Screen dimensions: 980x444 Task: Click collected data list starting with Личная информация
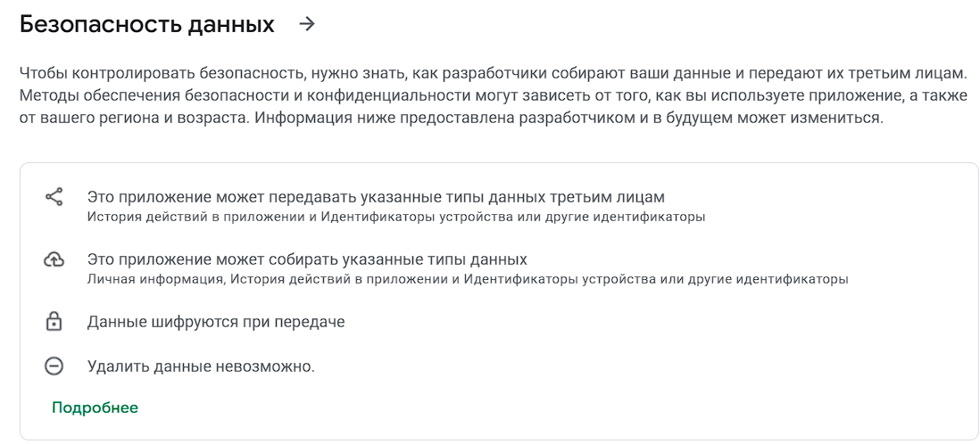[x=468, y=279]
